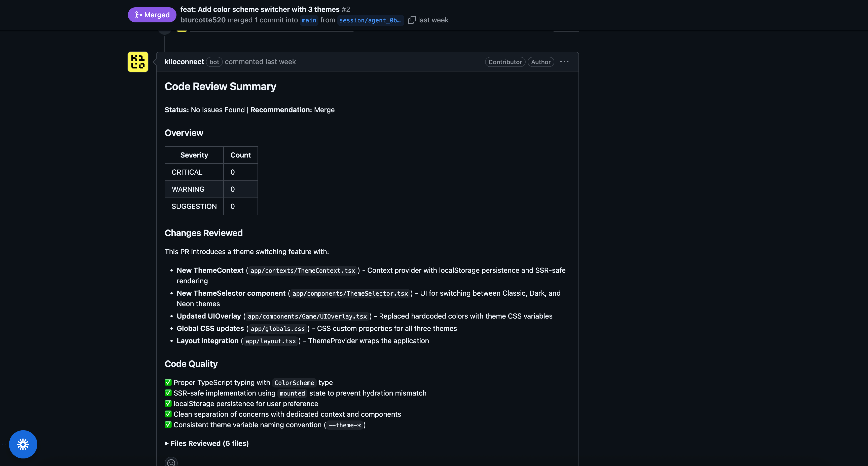Click the kiloconnect bot avatar icon

coord(138,62)
